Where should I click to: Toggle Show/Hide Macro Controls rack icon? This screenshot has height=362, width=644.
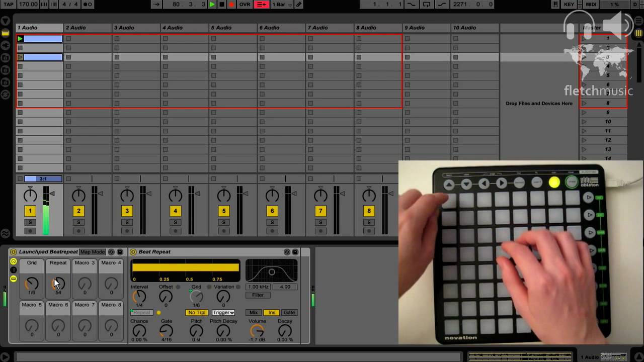coord(14,261)
